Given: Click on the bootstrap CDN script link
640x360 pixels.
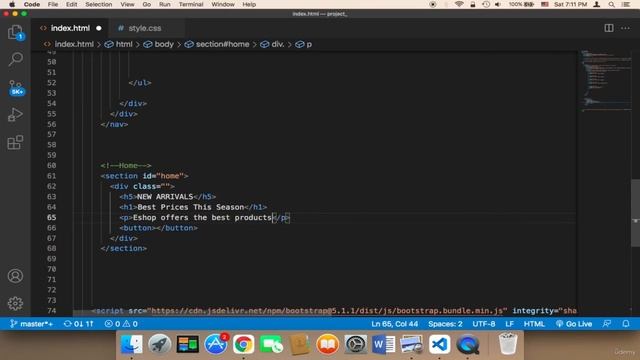Looking at the screenshot, I should tap(327, 311).
